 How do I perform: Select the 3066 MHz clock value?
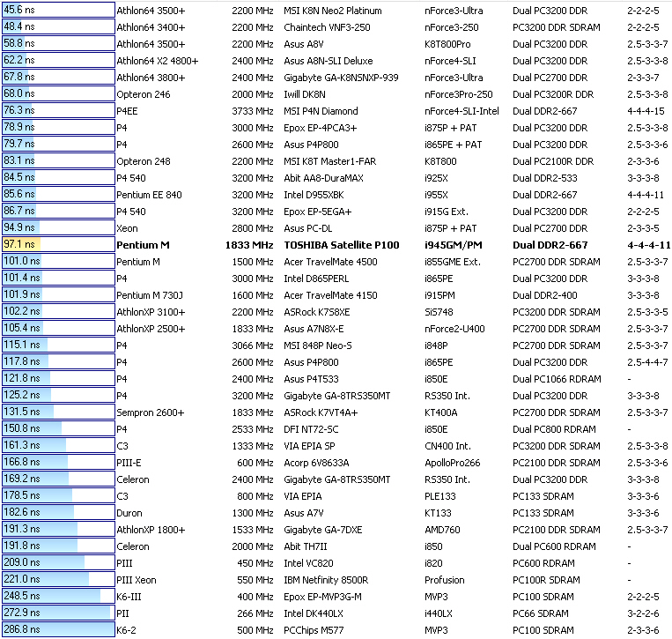[x=253, y=346]
